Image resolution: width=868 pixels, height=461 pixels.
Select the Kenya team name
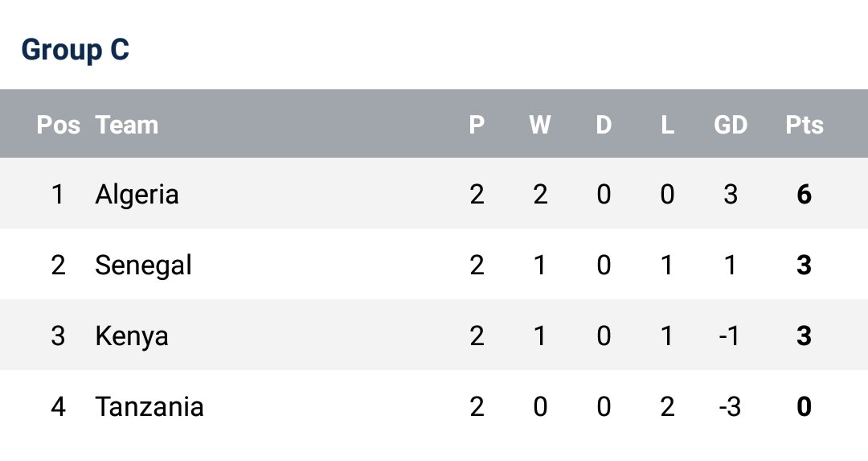[132, 335]
